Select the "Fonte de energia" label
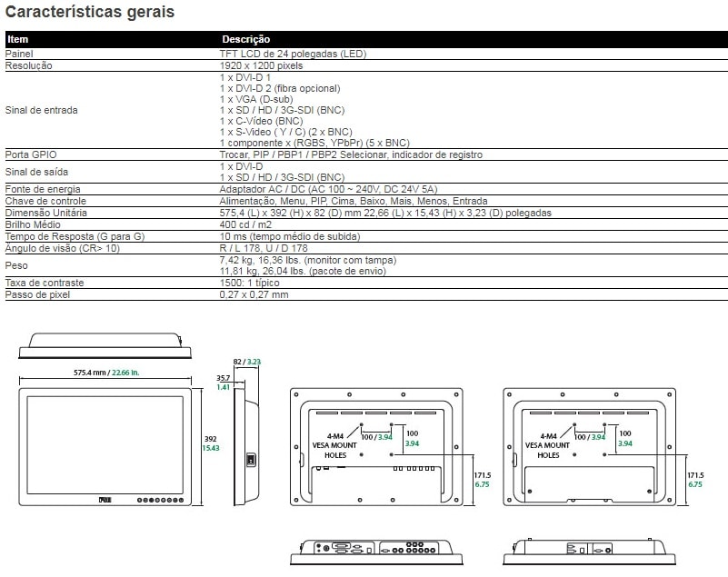This screenshot has width=728, height=577. click(43, 189)
